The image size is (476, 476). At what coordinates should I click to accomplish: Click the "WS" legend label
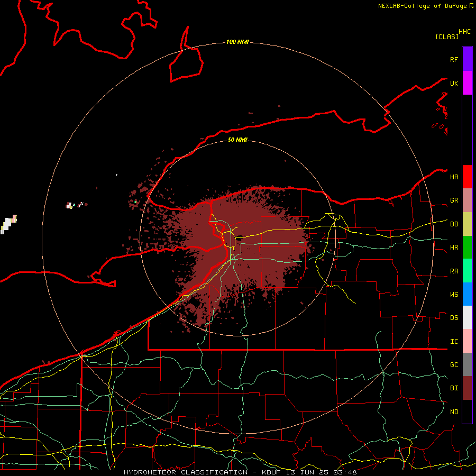pos(454,295)
